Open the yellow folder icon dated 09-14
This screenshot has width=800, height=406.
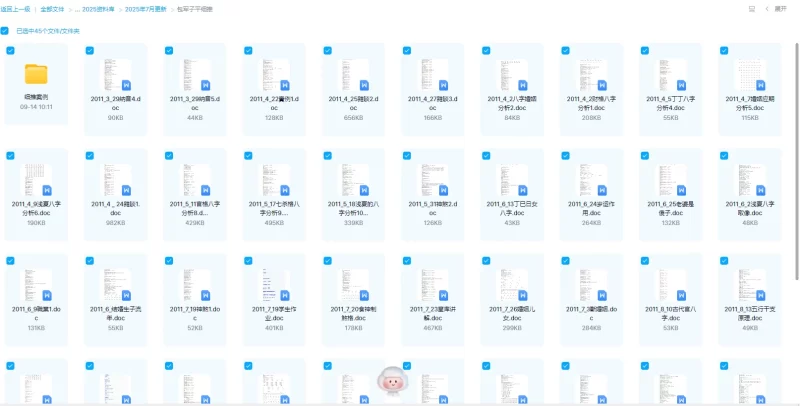[36, 74]
